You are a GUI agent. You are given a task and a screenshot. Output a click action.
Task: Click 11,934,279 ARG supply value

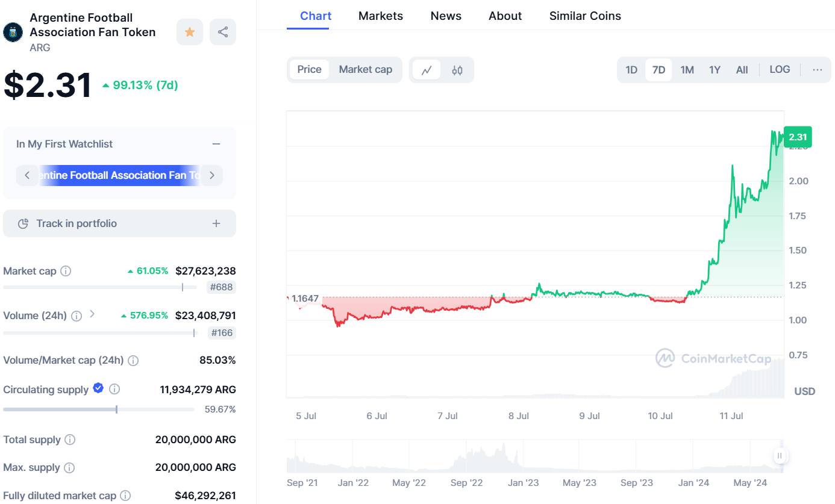coord(198,389)
